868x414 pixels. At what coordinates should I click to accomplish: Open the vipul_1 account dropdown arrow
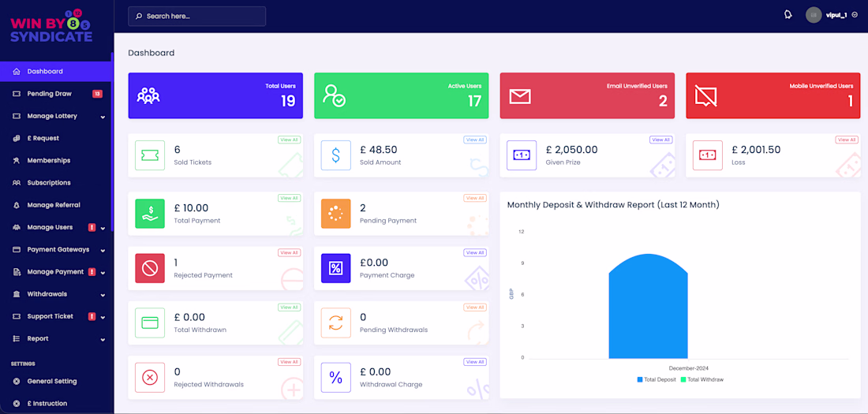tap(855, 16)
